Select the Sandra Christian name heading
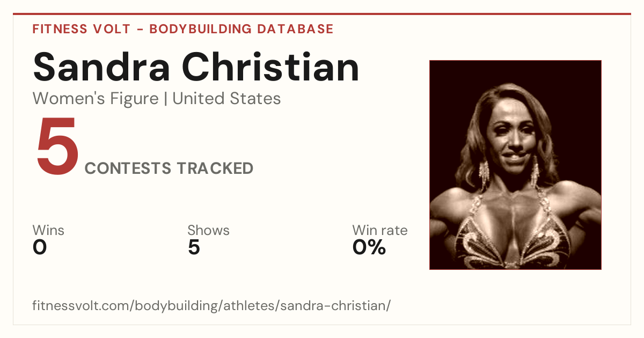The height and width of the screenshot is (338, 644). (196, 67)
